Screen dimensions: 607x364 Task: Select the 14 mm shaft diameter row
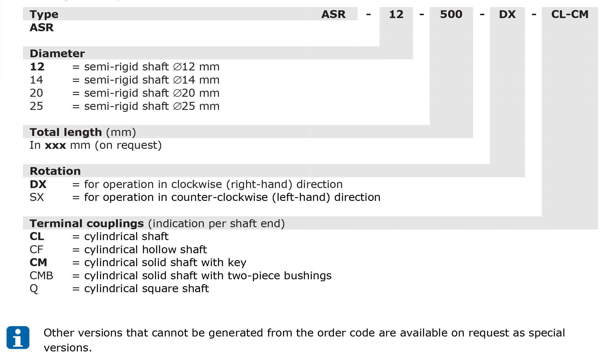click(x=125, y=80)
